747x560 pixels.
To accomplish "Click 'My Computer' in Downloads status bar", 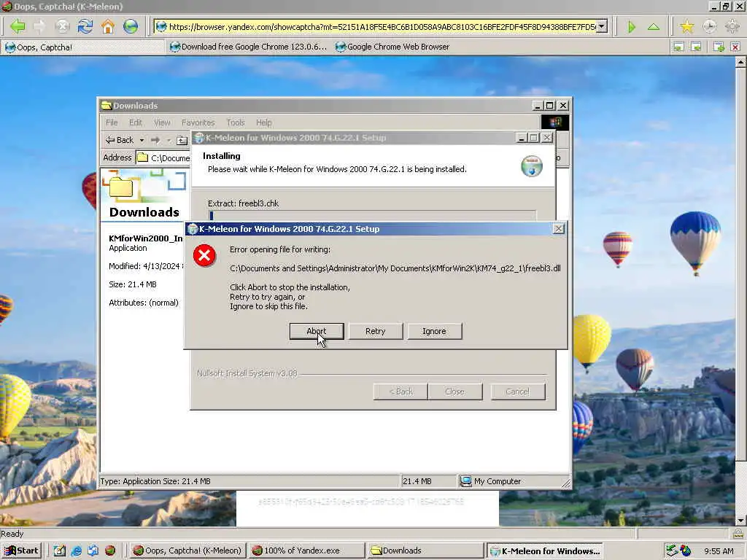I will 498,481.
